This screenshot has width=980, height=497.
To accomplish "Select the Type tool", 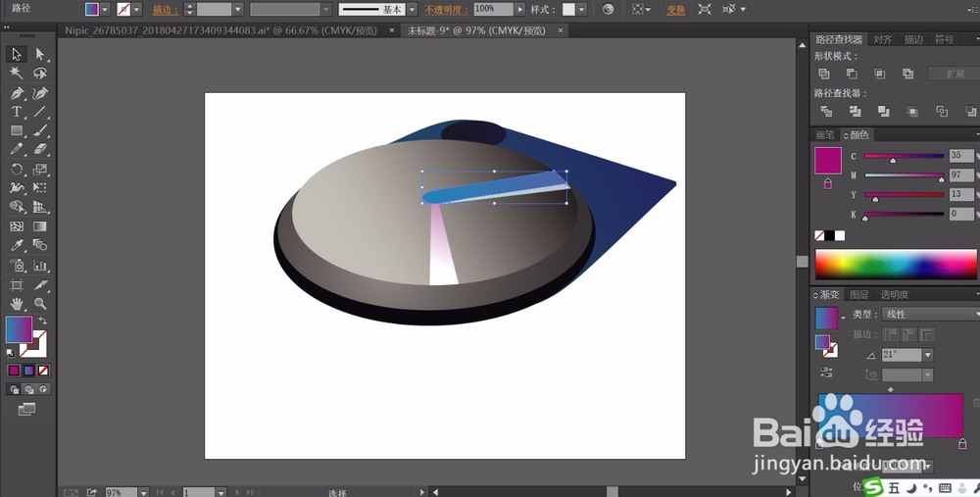I will click(x=17, y=112).
